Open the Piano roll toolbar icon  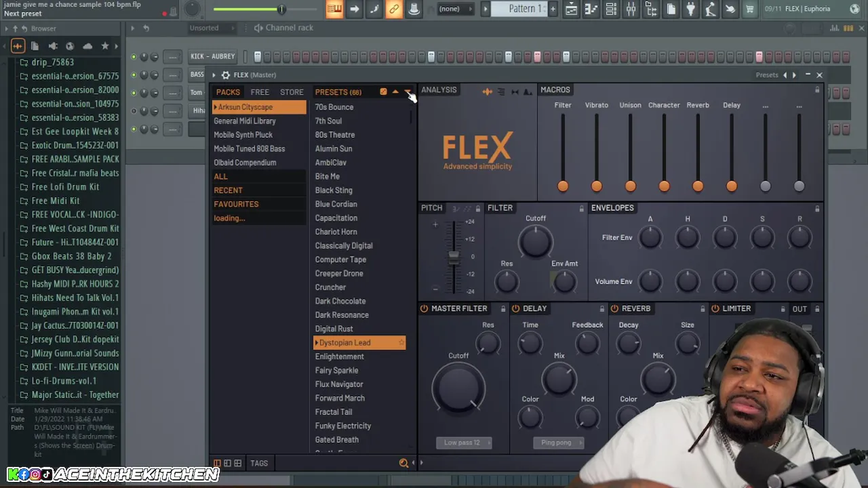coord(591,9)
